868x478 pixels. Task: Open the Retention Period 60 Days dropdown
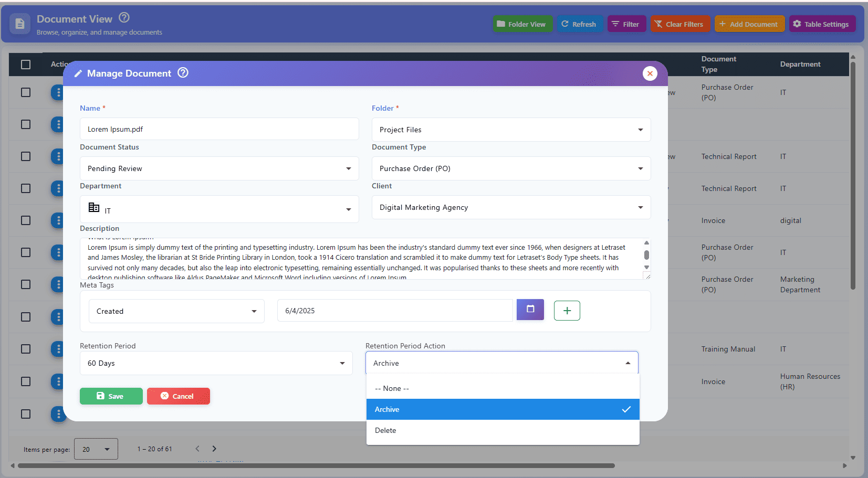tap(216, 363)
